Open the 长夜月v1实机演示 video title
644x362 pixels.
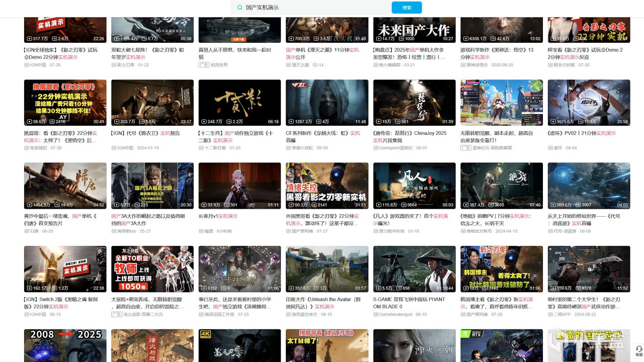point(218,216)
